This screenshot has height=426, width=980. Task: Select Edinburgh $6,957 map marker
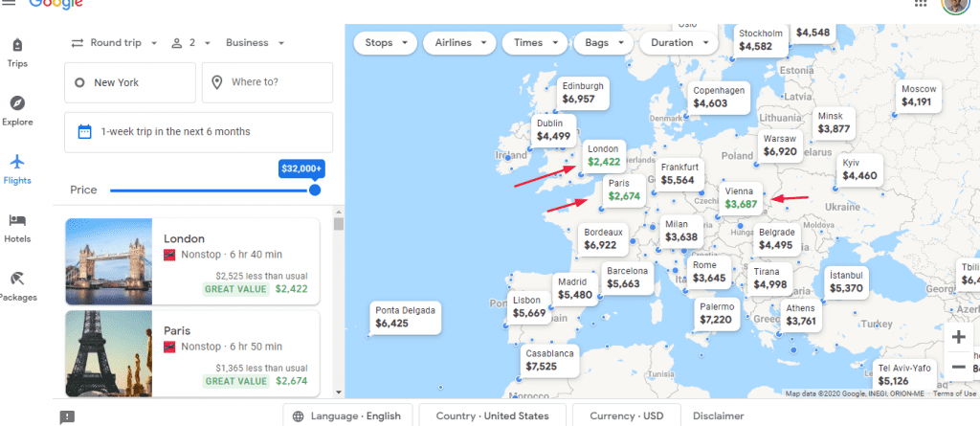[x=583, y=93]
